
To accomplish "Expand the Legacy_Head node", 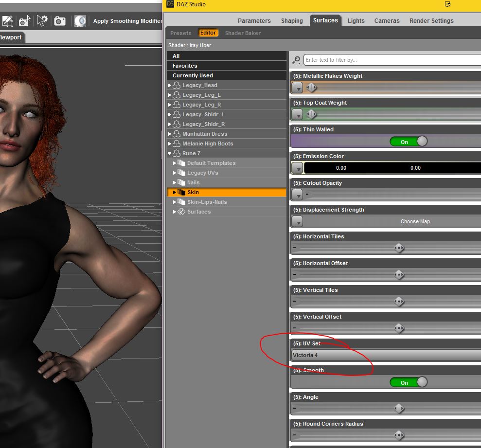I will [x=169, y=85].
